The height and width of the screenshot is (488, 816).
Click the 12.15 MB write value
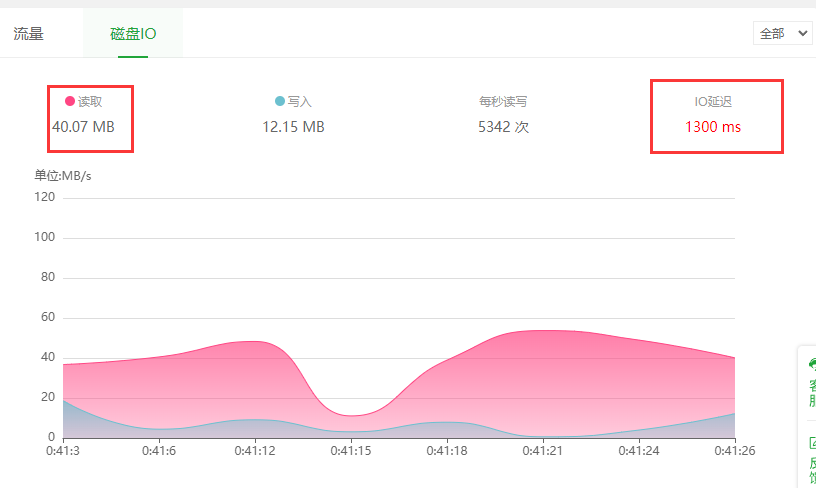pos(294,127)
